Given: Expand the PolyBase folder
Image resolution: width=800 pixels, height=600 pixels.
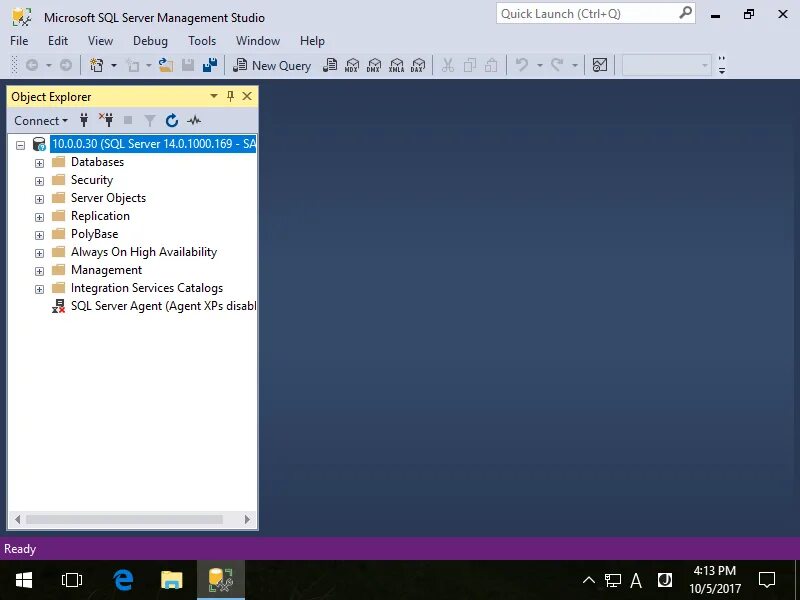Looking at the screenshot, I should (x=39, y=235).
